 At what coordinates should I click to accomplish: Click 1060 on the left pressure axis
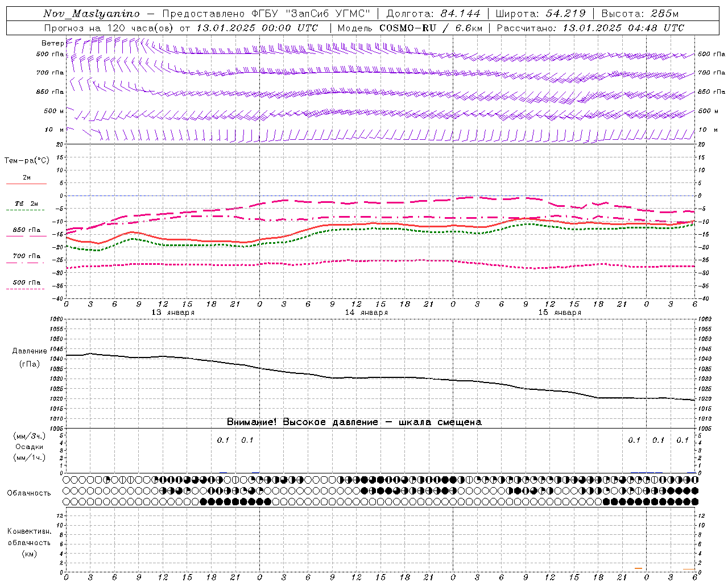(57, 319)
